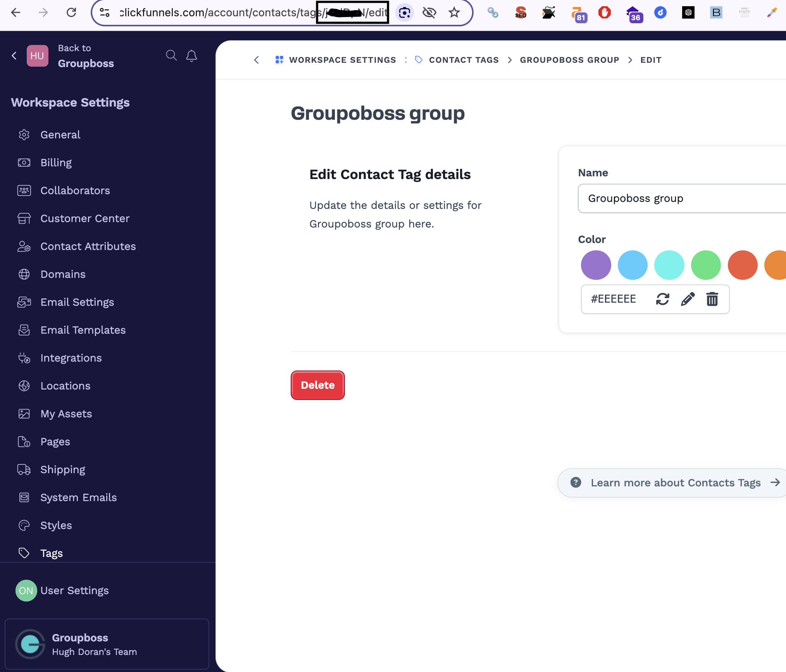Select the red color swatch
This screenshot has height=672, width=786.
(x=743, y=265)
